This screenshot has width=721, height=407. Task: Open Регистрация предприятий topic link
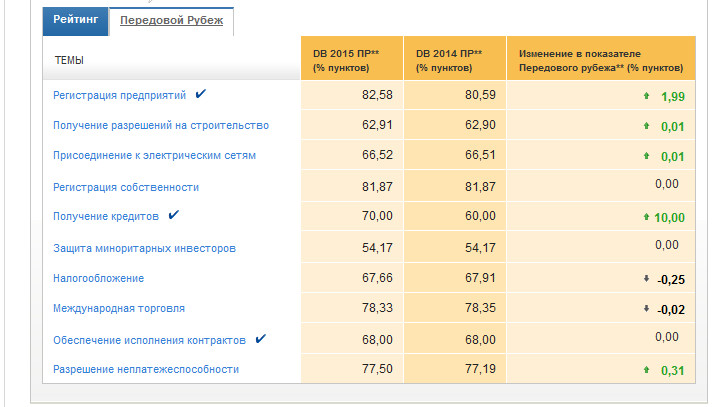click(119, 95)
